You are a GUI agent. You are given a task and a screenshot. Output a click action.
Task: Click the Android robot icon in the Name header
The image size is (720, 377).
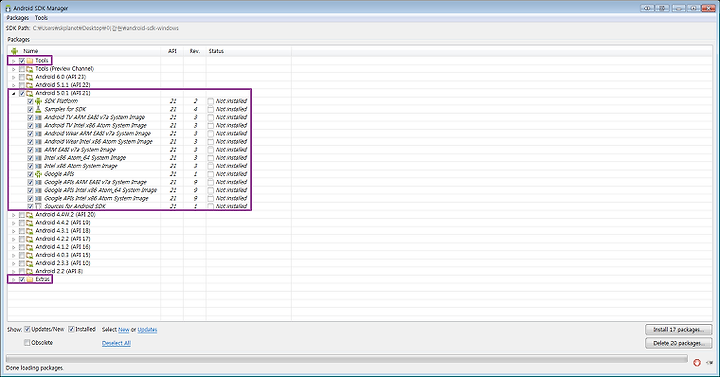coord(14,51)
